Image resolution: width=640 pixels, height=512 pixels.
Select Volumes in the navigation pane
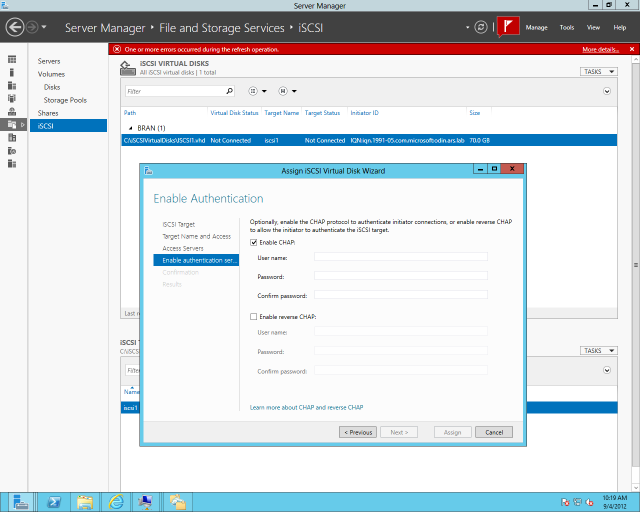pos(51,74)
